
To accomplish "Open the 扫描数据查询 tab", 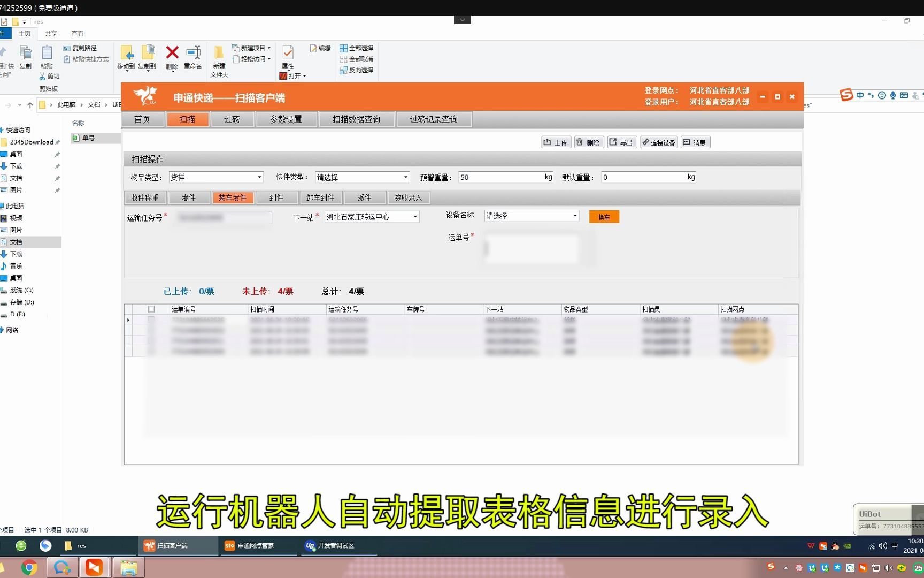I will (x=357, y=119).
